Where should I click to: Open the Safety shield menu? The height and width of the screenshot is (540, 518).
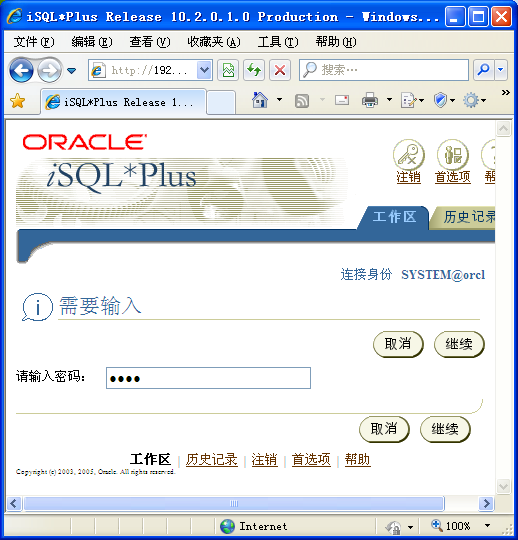pyautogui.click(x=444, y=100)
